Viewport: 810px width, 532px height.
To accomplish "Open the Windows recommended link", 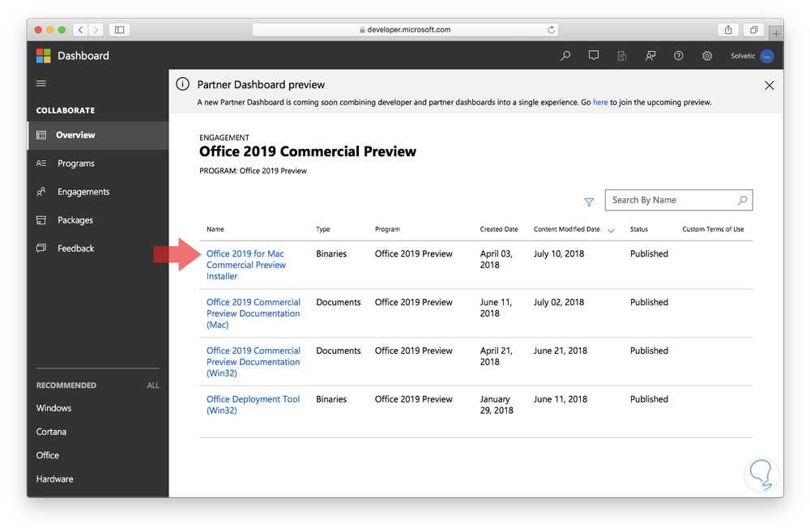I will 53,408.
